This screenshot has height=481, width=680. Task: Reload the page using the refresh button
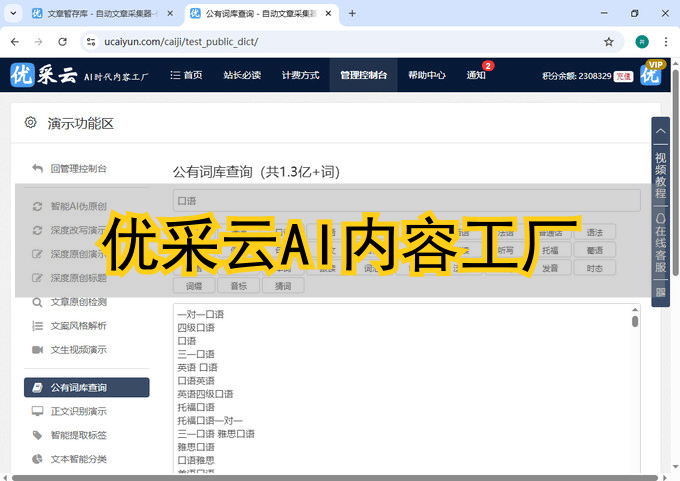[63, 42]
